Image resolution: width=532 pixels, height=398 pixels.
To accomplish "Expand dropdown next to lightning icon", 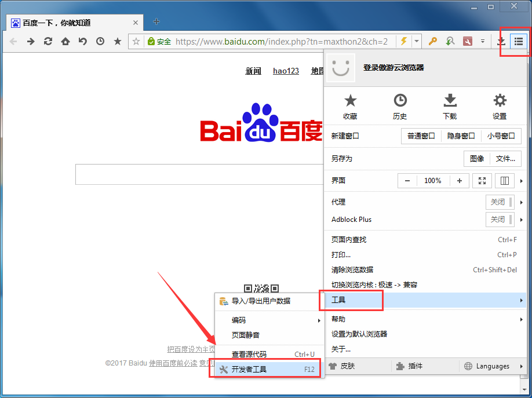I will (416, 42).
